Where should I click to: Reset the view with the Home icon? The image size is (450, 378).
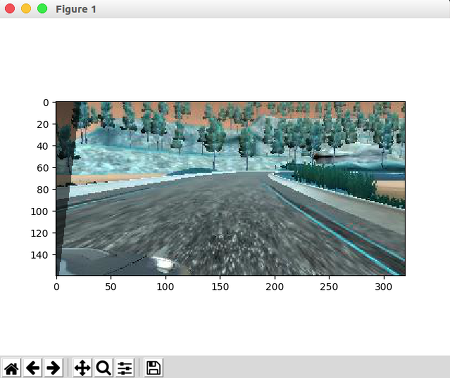click(12, 368)
